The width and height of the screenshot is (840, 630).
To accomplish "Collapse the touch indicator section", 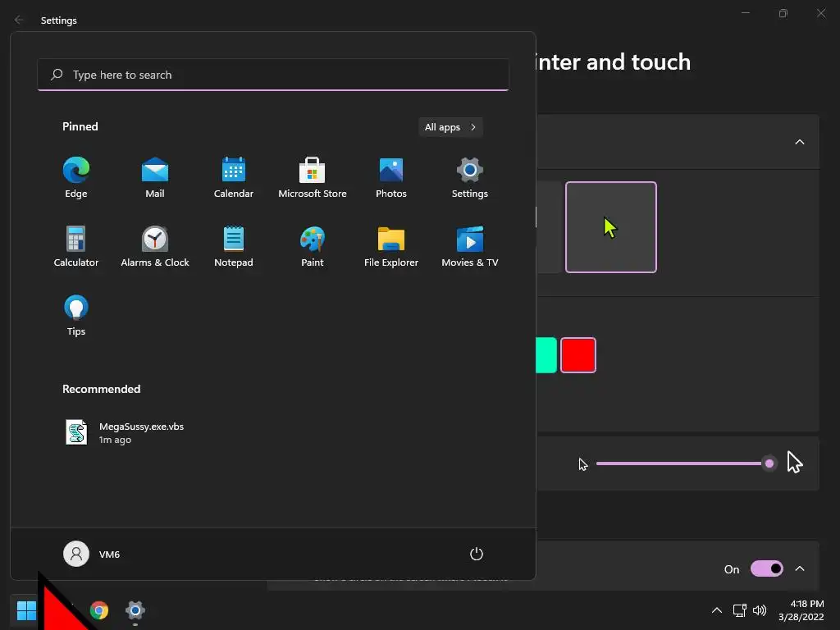I will click(800, 568).
